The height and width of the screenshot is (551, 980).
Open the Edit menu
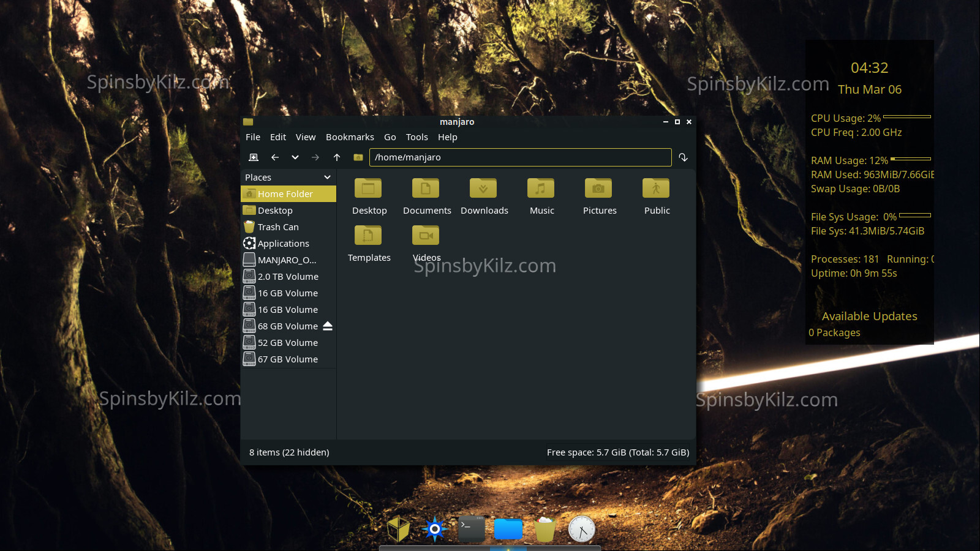pyautogui.click(x=278, y=137)
